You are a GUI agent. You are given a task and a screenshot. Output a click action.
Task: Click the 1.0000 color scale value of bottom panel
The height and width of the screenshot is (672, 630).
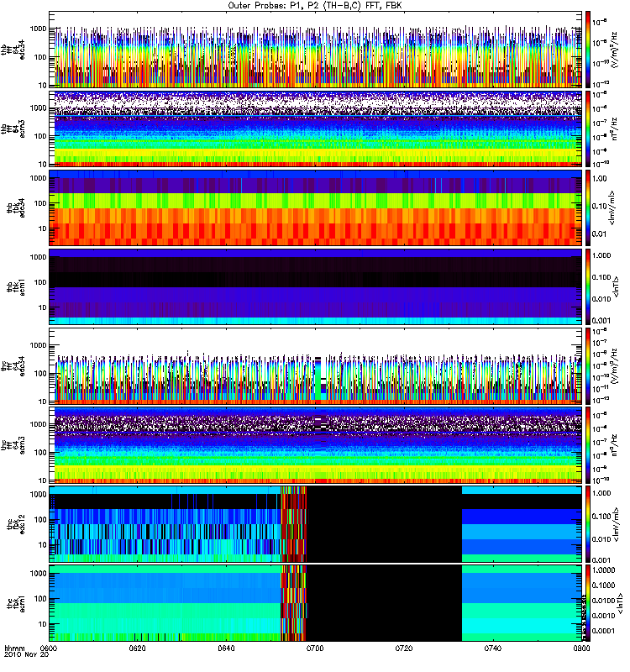pyautogui.click(x=603, y=570)
